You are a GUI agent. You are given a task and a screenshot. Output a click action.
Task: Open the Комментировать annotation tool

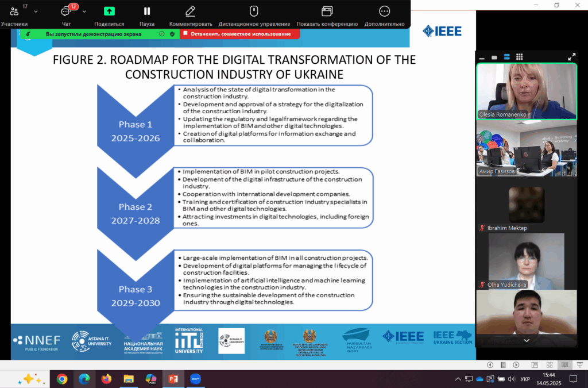point(191,15)
